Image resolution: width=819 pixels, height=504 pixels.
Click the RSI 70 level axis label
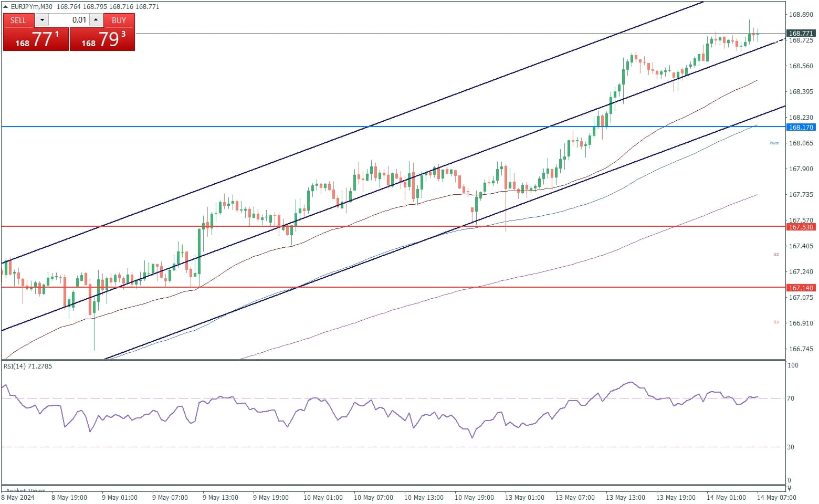tap(791, 398)
